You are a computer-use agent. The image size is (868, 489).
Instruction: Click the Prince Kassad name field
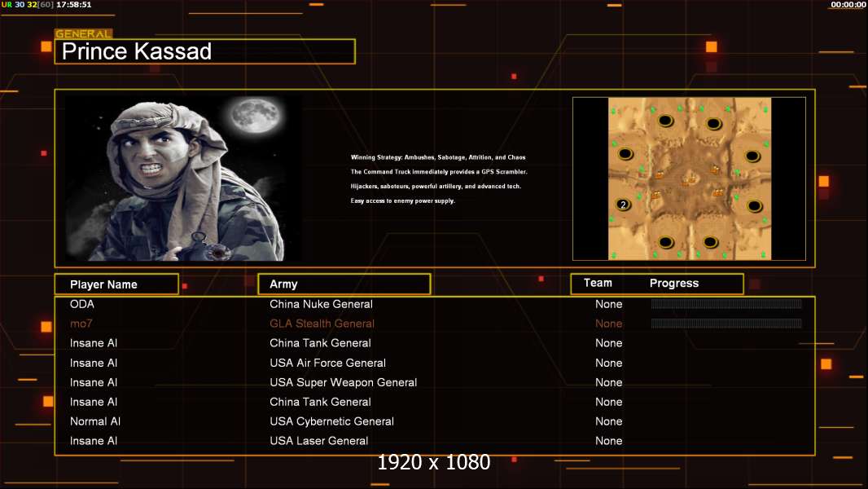[205, 51]
